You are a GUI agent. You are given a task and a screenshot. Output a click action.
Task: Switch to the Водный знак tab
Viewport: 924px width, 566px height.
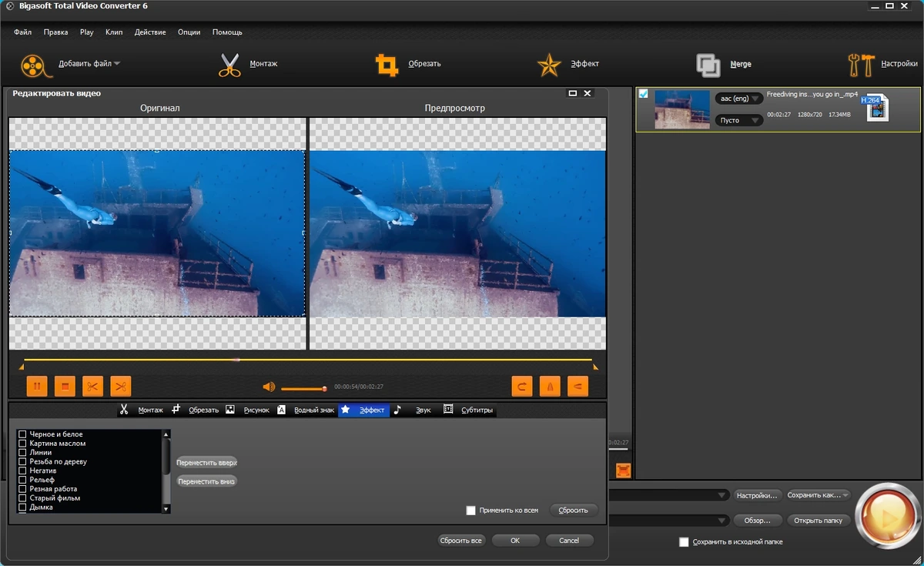click(x=306, y=410)
